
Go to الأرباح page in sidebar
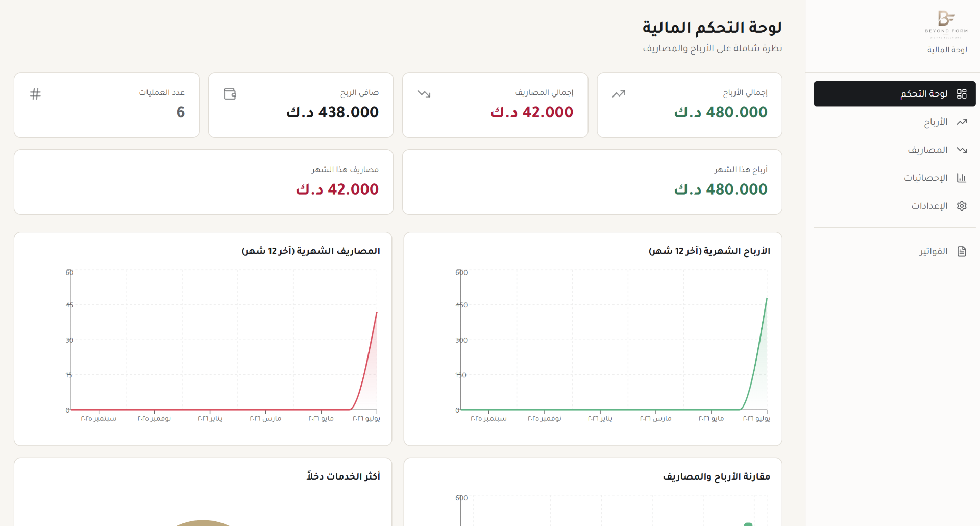point(895,122)
